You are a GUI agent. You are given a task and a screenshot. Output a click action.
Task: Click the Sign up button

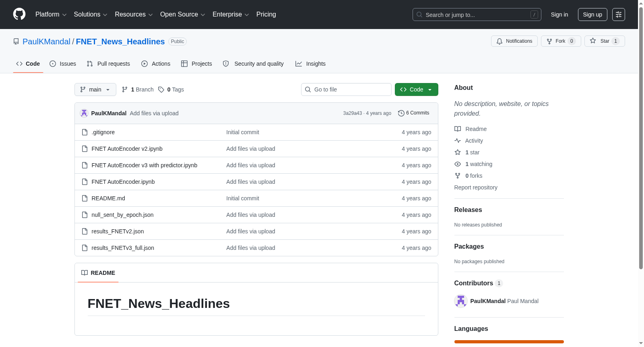coord(592,15)
